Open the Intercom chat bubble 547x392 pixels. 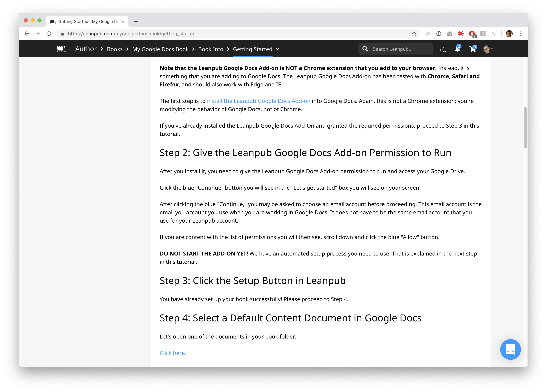510,349
